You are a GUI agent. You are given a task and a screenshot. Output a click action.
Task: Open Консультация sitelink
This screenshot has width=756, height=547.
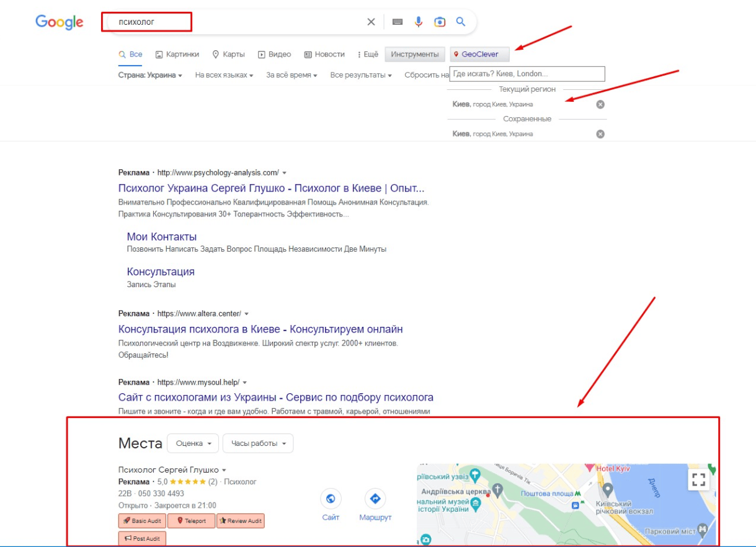[x=161, y=272]
